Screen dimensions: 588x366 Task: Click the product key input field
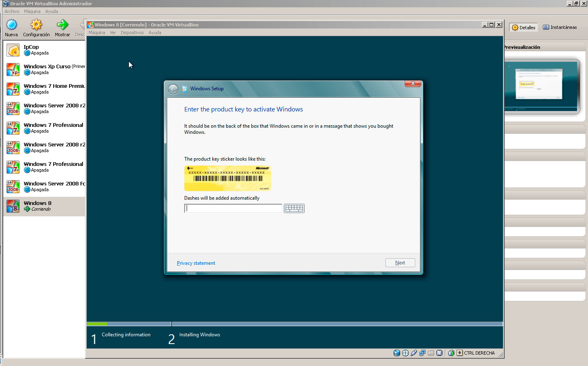(233, 208)
